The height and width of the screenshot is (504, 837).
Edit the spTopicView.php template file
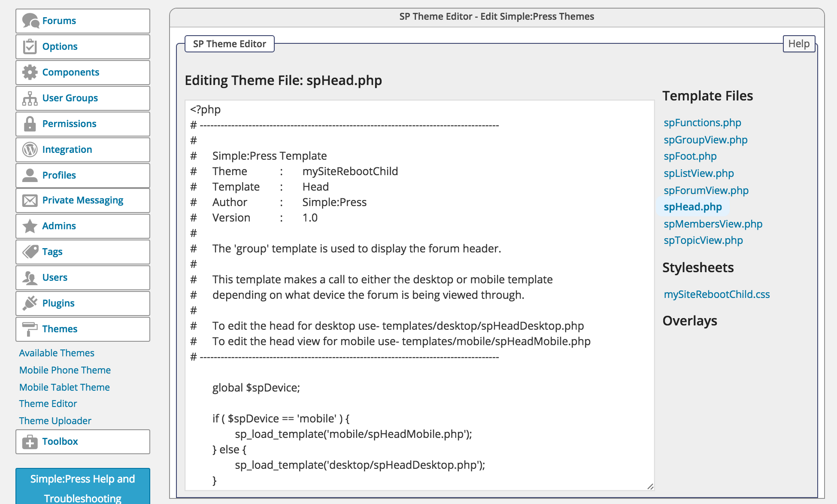coord(703,240)
